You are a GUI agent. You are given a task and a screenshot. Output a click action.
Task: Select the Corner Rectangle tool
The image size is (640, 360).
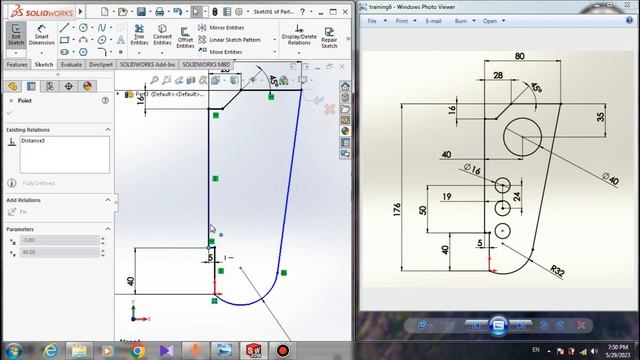coord(64,40)
